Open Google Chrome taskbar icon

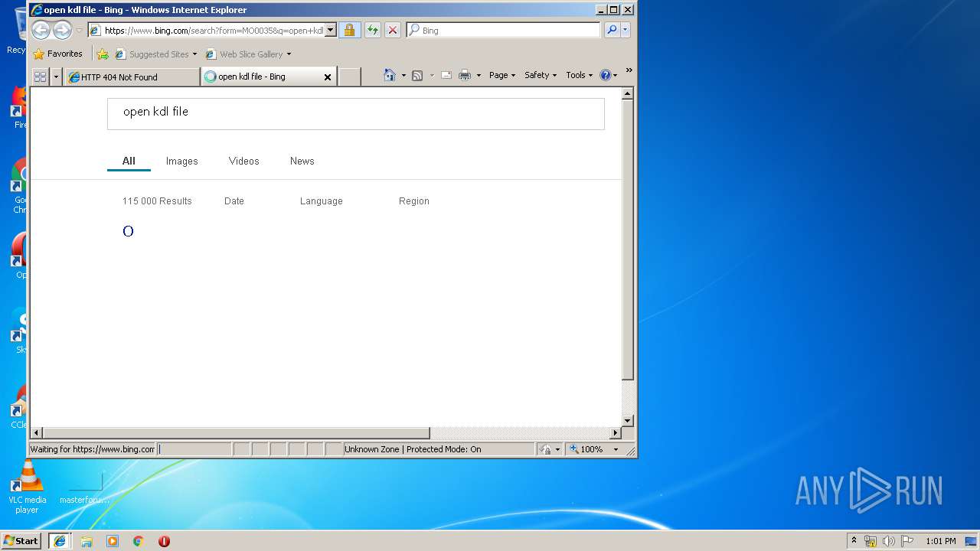(139, 541)
